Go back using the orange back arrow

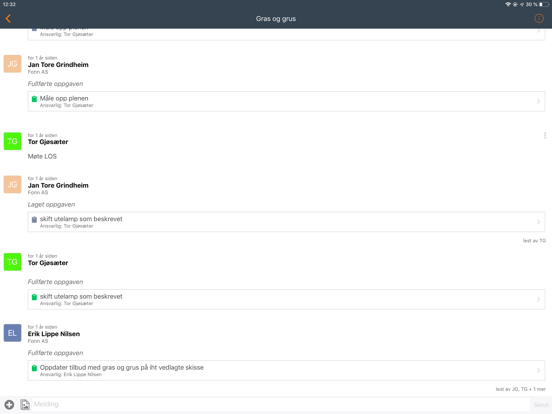[x=8, y=19]
